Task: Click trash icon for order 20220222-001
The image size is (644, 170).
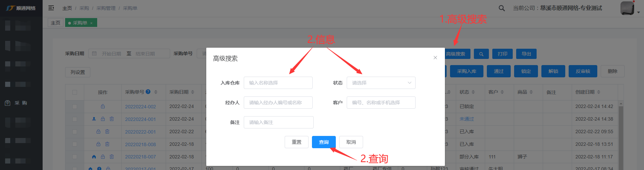Action: 107,132
